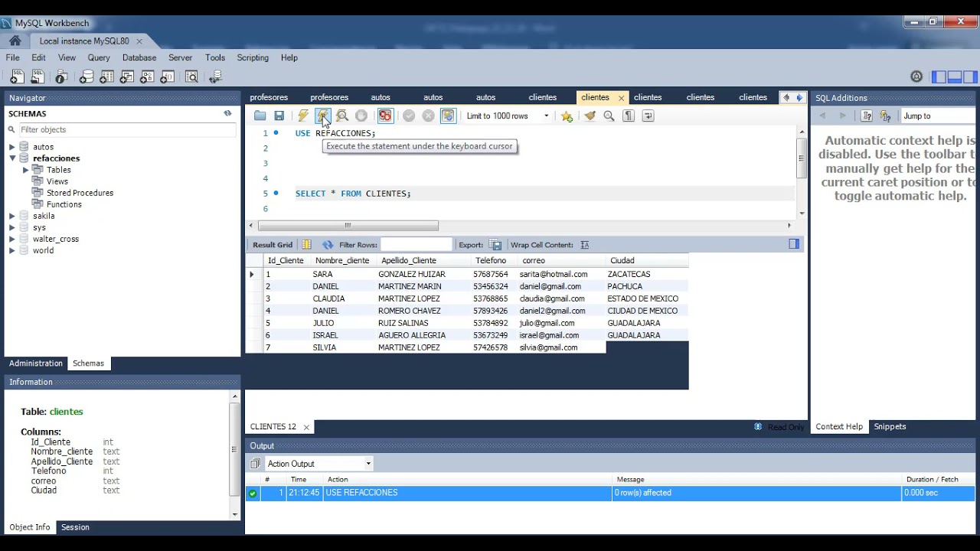Click the Nombre_cliente column header
Viewport: 980px width, 551px height.
pos(342,260)
